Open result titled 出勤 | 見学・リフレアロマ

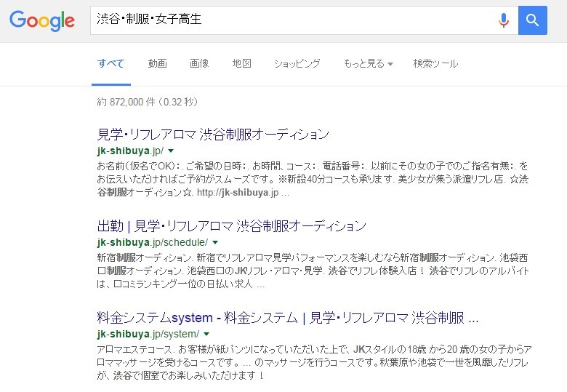click(x=231, y=226)
